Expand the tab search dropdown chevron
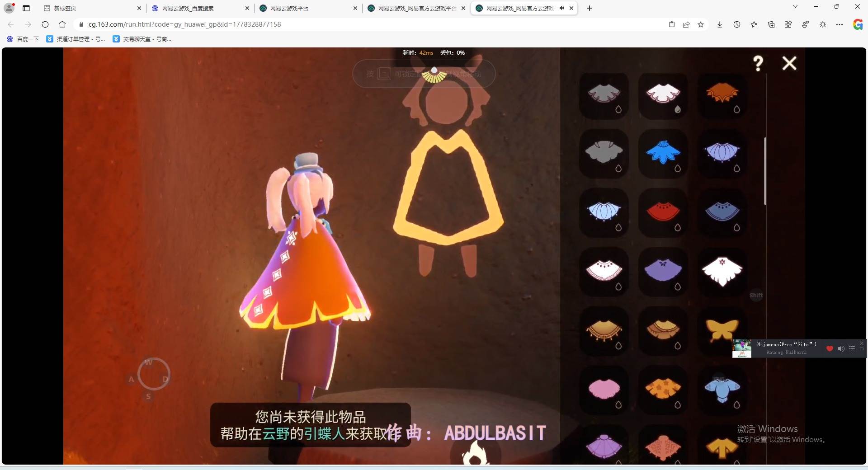Image resolution: width=868 pixels, height=470 pixels. [795, 7]
